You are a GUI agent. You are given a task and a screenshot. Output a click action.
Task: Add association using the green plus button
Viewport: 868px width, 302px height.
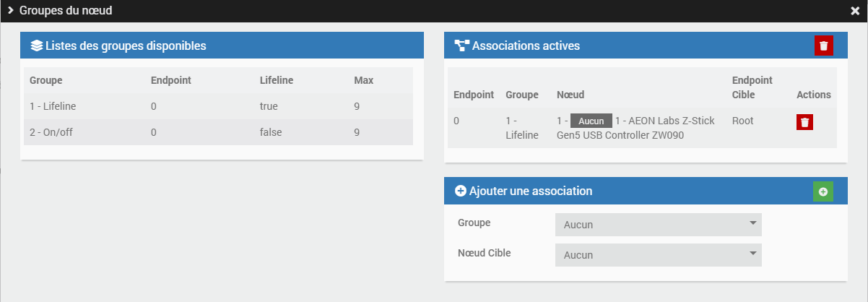coord(823,191)
